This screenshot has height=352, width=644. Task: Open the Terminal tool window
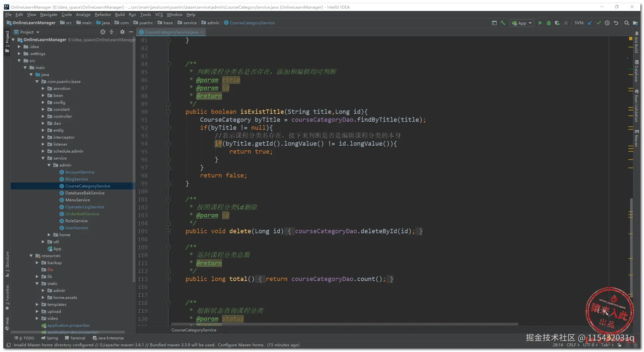coord(75,338)
